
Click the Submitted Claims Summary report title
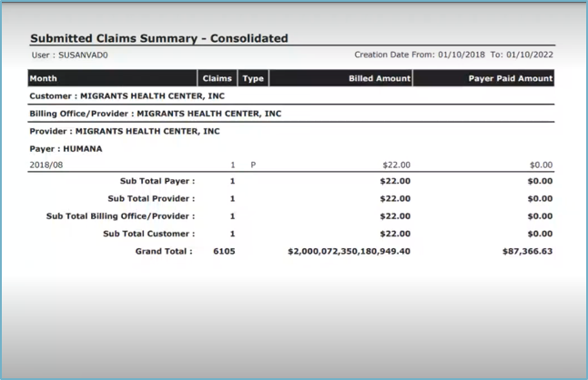pyautogui.click(x=159, y=38)
